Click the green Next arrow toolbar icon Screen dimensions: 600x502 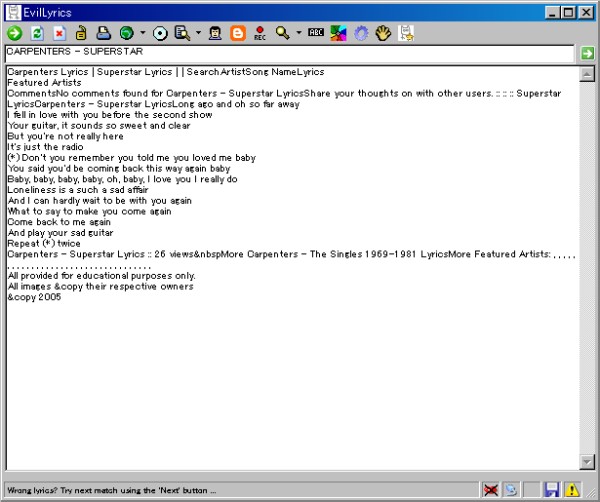(14, 33)
